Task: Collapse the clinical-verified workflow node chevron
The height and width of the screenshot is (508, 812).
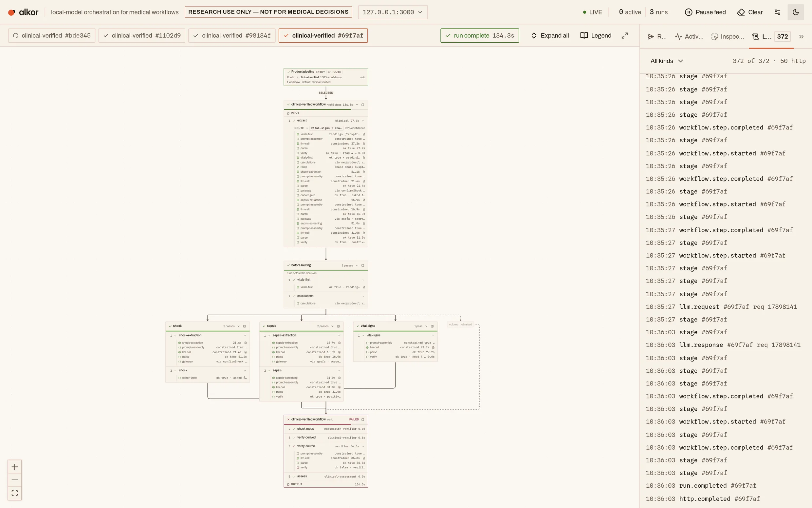Action: [357, 105]
